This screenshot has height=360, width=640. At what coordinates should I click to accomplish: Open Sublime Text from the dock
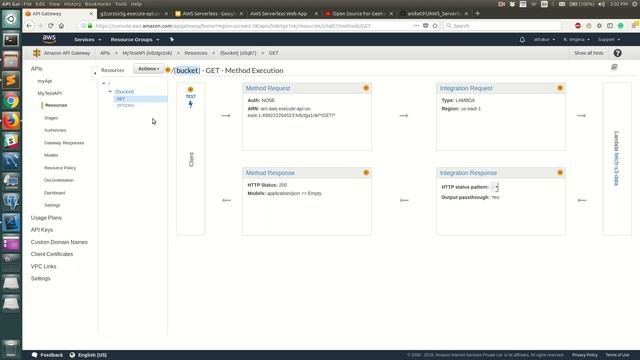pos(11,80)
